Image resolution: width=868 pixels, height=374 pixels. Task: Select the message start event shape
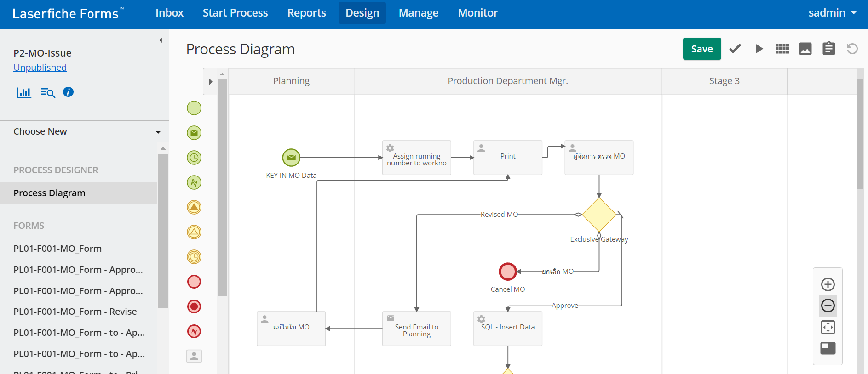coord(194,133)
